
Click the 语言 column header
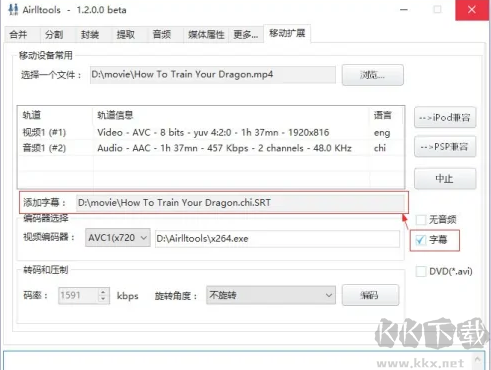point(386,115)
